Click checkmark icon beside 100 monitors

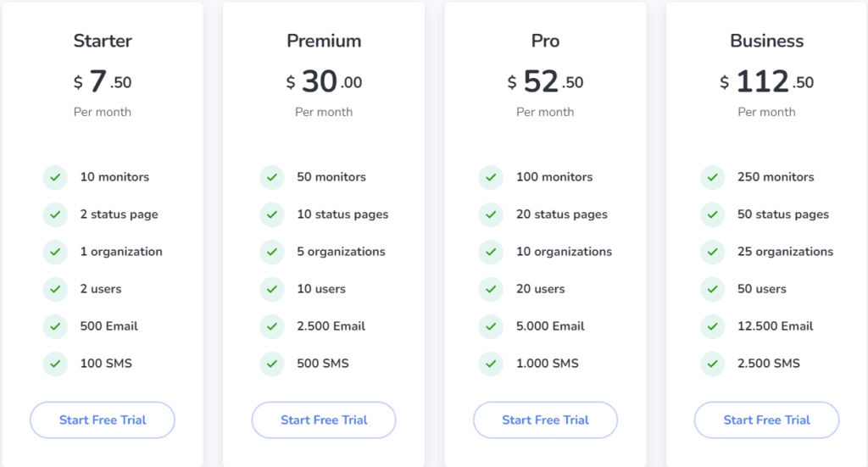pyautogui.click(x=491, y=177)
